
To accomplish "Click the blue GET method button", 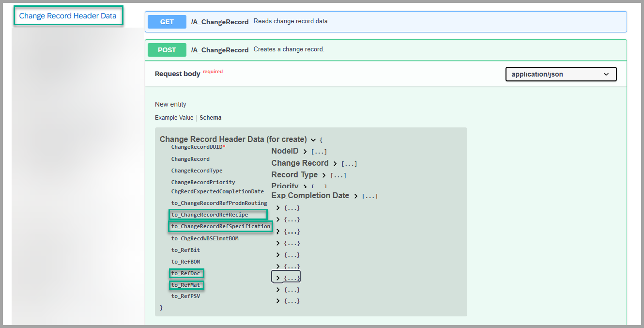I will click(167, 22).
